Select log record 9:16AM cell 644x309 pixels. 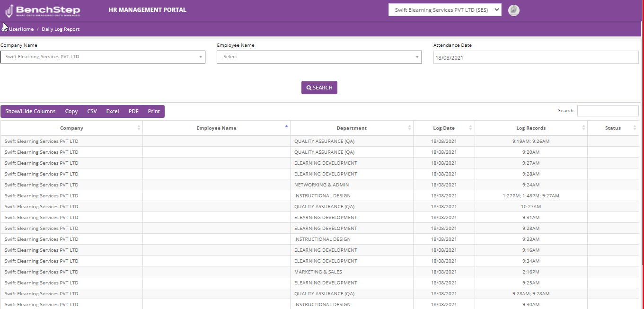pyautogui.click(x=531, y=250)
